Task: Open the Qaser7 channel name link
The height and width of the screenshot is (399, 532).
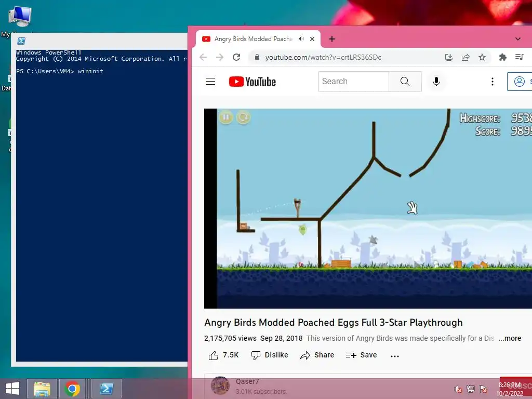Action: [x=247, y=382]
